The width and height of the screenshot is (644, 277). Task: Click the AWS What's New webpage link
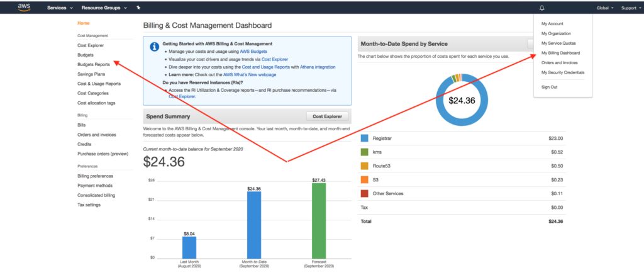[250, 75]
